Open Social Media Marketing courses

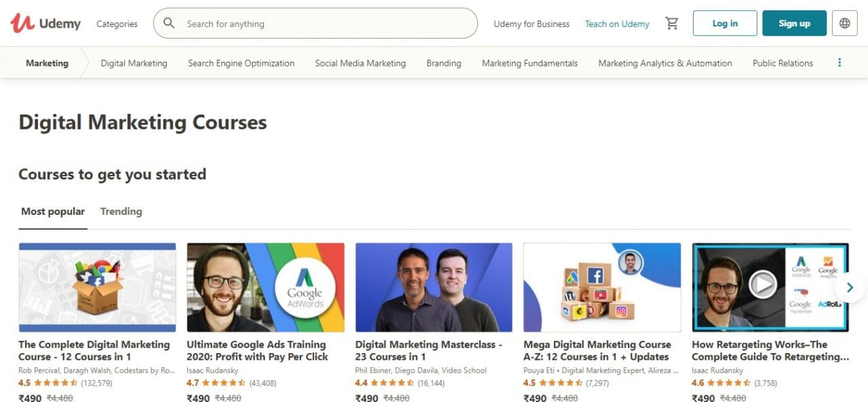[x=360, y=62]
